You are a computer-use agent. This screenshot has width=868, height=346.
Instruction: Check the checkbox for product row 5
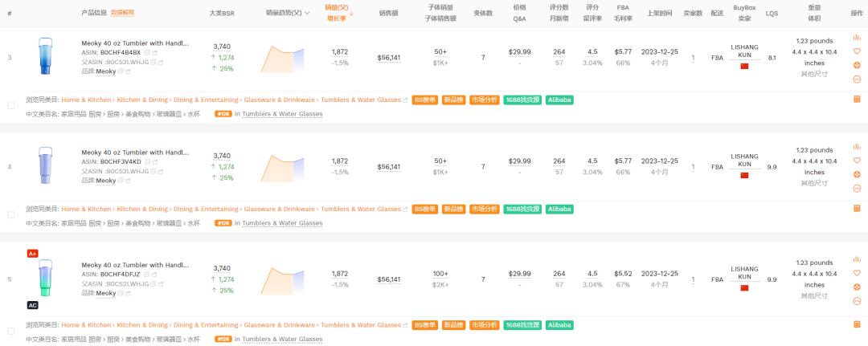point(10,330)
